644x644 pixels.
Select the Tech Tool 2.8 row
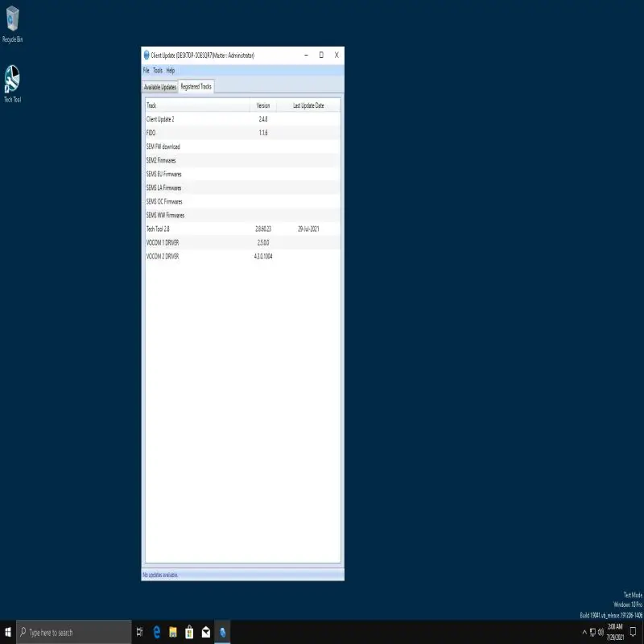point(243,229)
